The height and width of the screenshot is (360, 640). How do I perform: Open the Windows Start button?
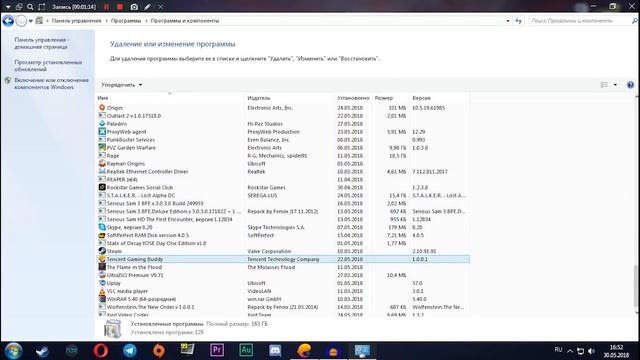pyautogui.click(x=13, y=351)
